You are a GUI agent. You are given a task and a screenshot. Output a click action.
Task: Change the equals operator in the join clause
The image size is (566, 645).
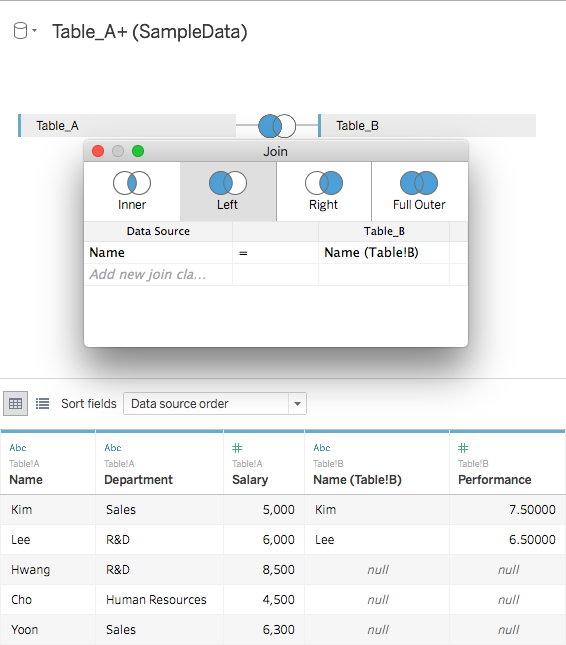coord(275,253)
